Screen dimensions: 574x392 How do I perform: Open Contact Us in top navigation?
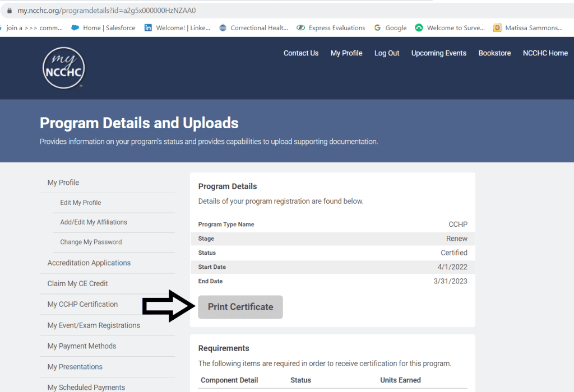click(300, 53)
